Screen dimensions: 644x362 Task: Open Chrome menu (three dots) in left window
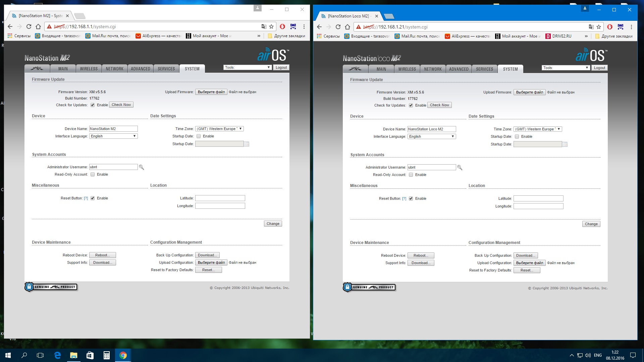pyautogui.click(x=304, y=26)
